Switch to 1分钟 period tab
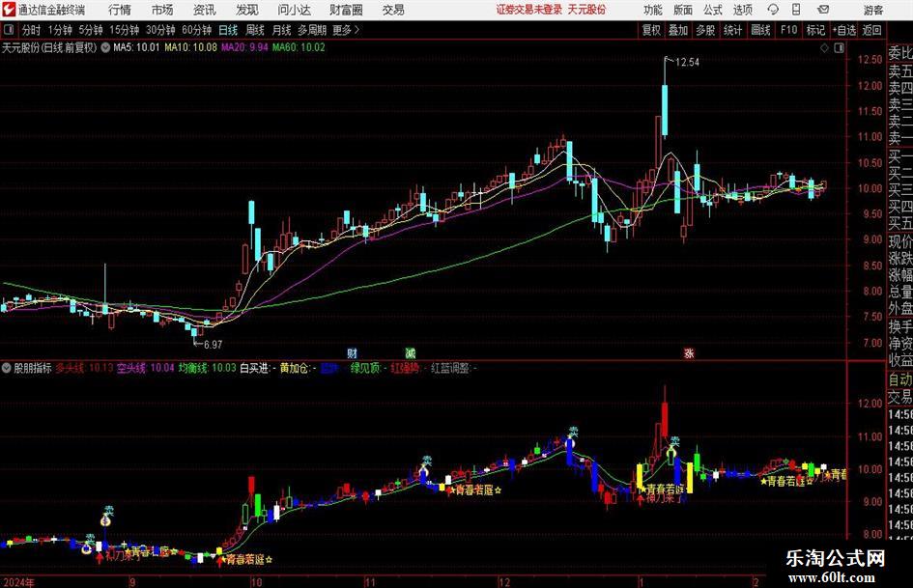The height and width of the screenshot is (588, 913). click(x=60, y=30)
